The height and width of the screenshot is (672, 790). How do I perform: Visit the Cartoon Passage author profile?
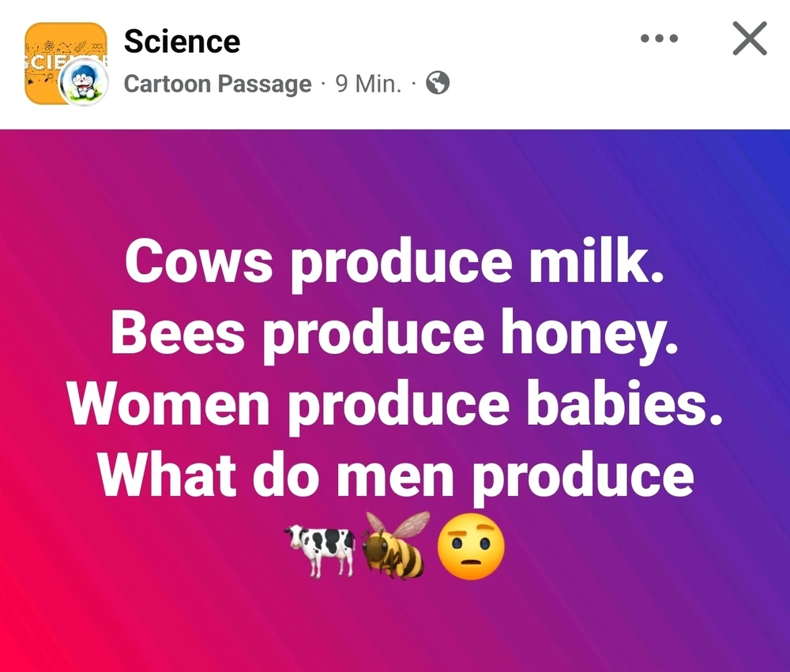click(217, 84)
